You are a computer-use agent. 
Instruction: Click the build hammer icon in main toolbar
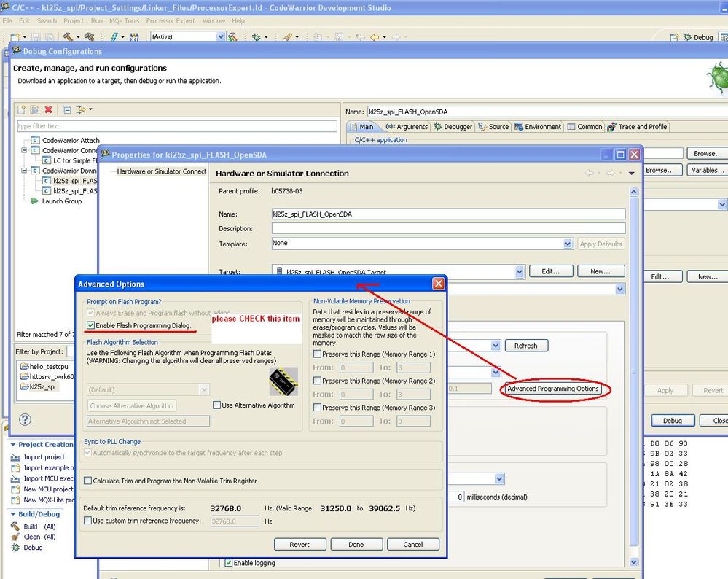pyautogui.click(x=69, y=36)
